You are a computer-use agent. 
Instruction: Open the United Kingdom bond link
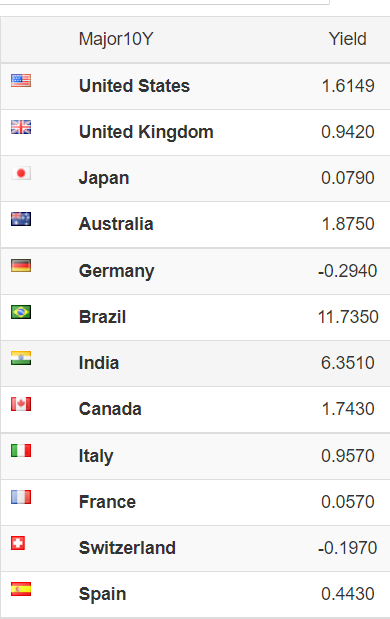click(x=146, y=132)
